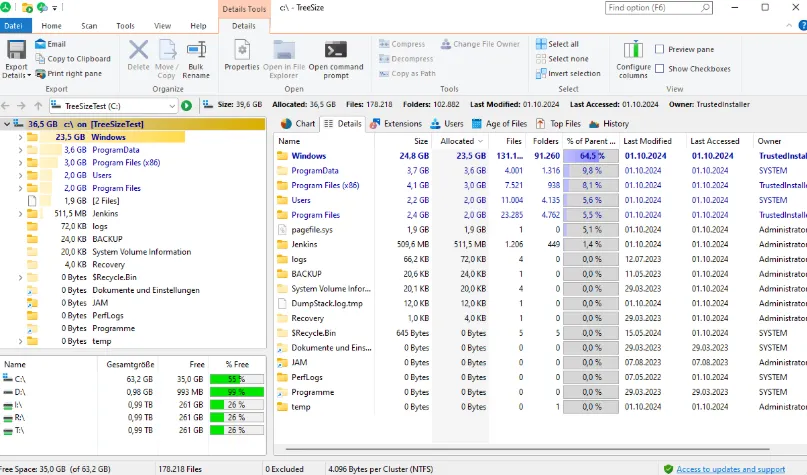Click Windows 64,5 % parent bar

(591, 156)
